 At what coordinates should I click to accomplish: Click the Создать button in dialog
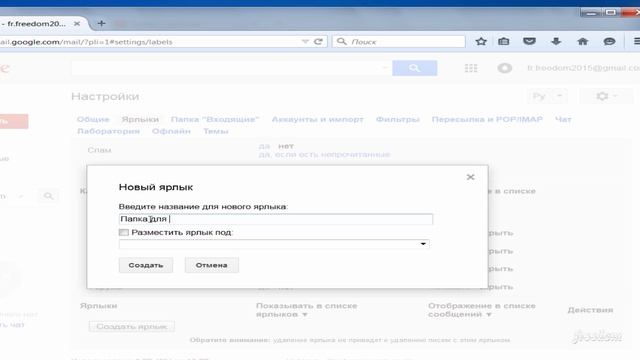tap(146, 265)
